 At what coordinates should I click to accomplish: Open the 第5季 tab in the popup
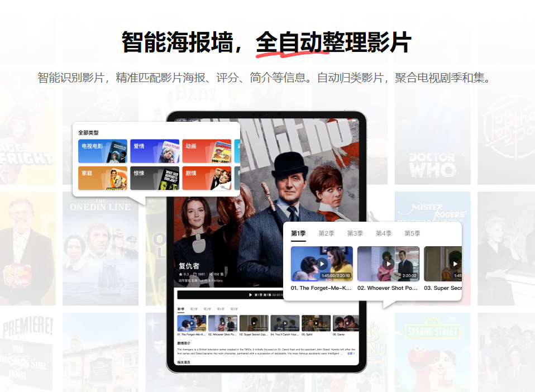click(412, 233)
